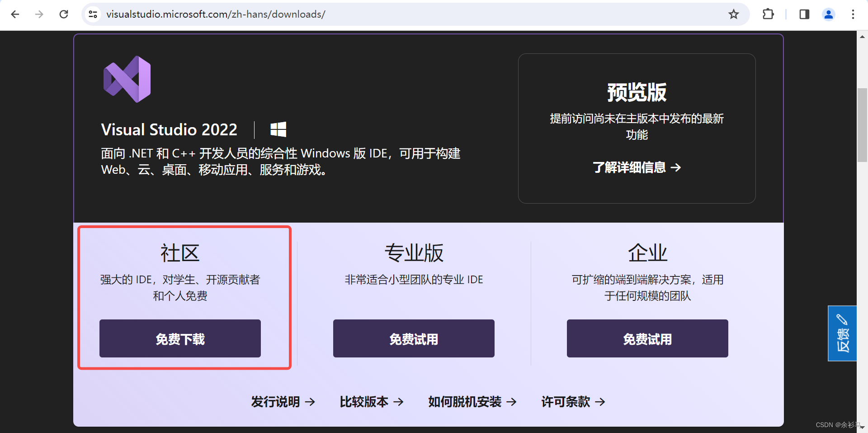Download the free Community edition (免费下载)
Screen dimensions: 868x433
pos(180,338)
